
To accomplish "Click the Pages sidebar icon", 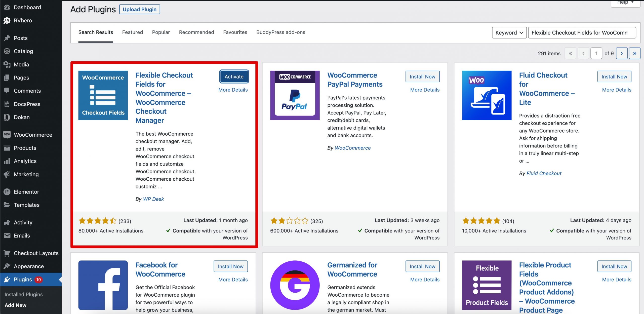I will (7, 77).
